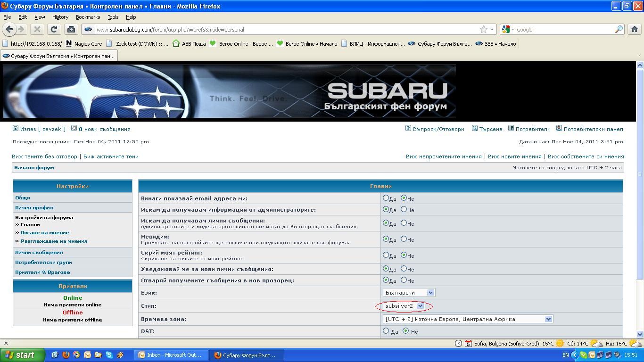Click the stop loading X button
This screenshot has height=362, width=644.
click(37, 29)
